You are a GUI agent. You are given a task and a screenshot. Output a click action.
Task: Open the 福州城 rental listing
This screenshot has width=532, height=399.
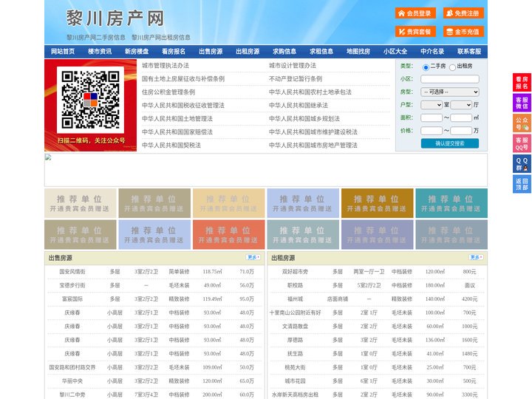pos(295,299)
